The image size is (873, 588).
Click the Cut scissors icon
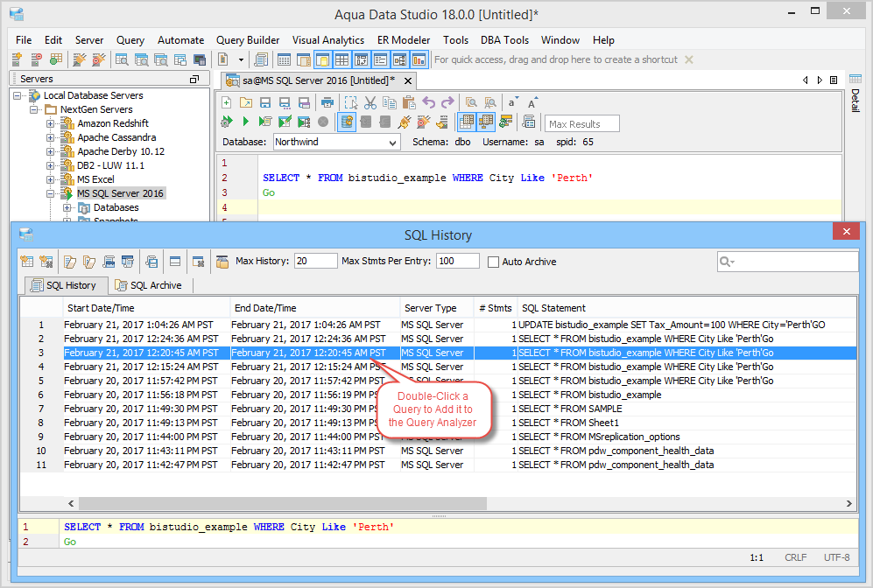tap(370, 103)
